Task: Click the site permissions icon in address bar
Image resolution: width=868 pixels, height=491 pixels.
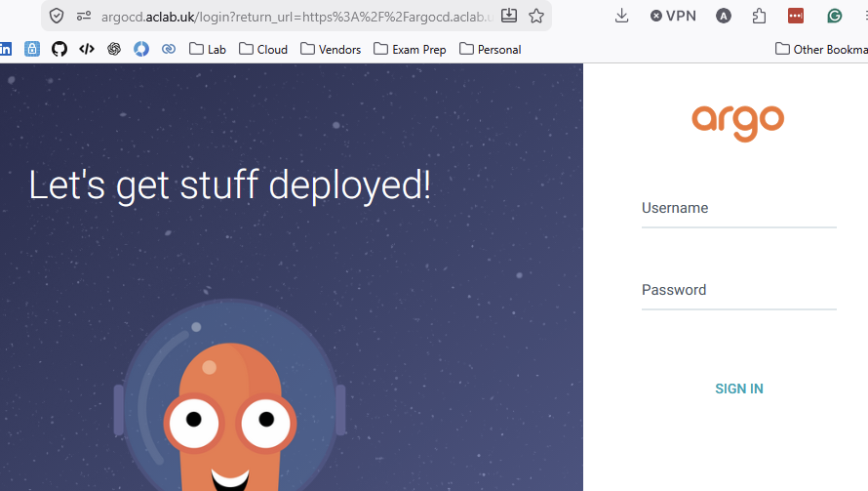Action: tap(84, 16)
